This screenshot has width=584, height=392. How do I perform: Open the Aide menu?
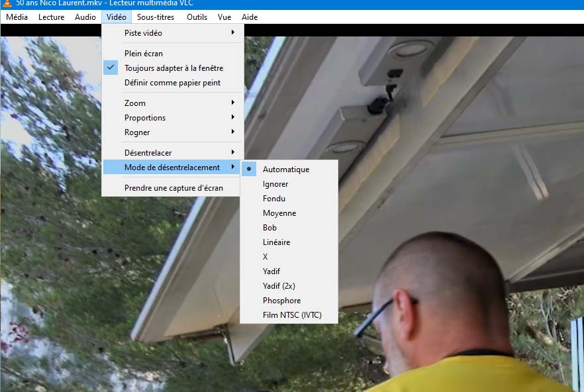click(250, 17)
